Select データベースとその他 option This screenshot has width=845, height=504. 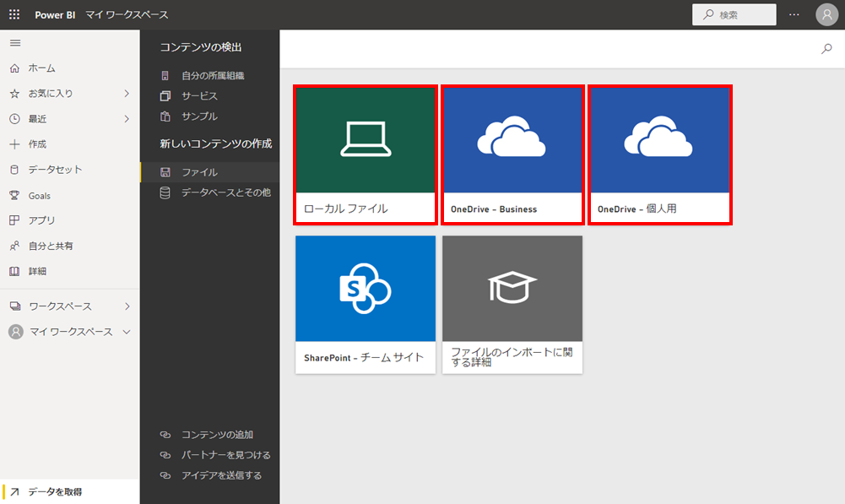pyautogui.click(x=225, y=192)
